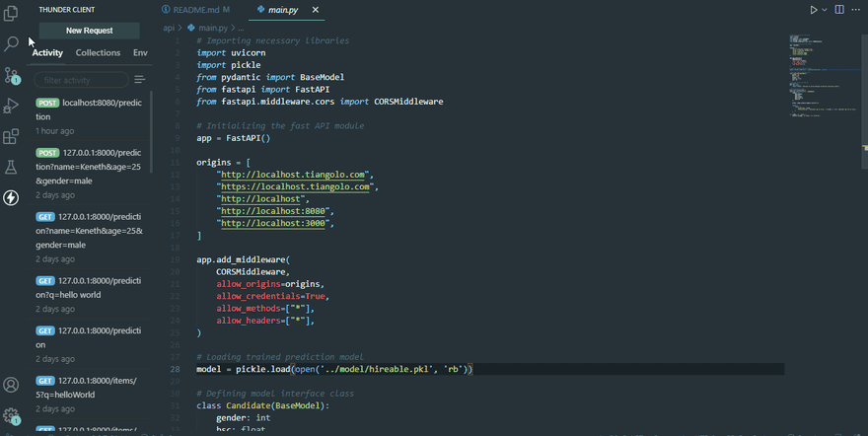The image size is (868, 436).
Task: Switch to the Collections tab
Action: click(x=98, y=52)
